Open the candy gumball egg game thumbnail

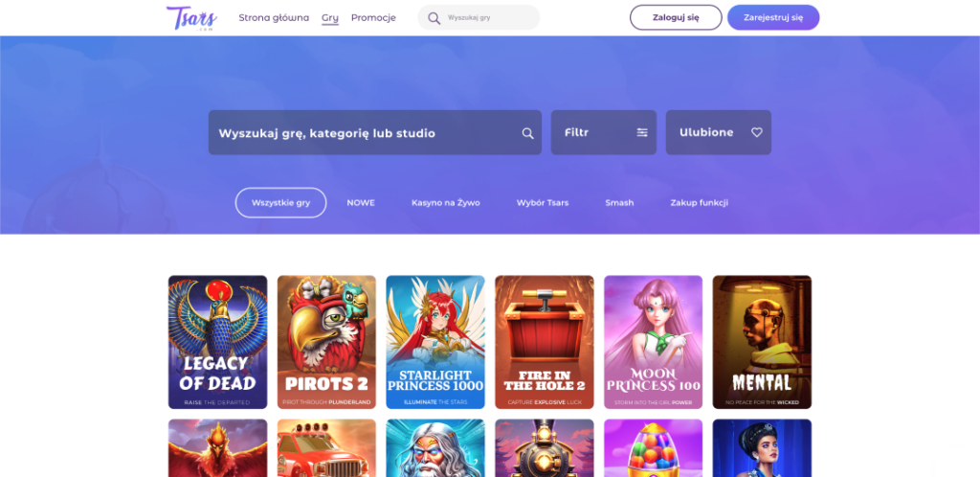pyautogui.click(x=653, y=448)
